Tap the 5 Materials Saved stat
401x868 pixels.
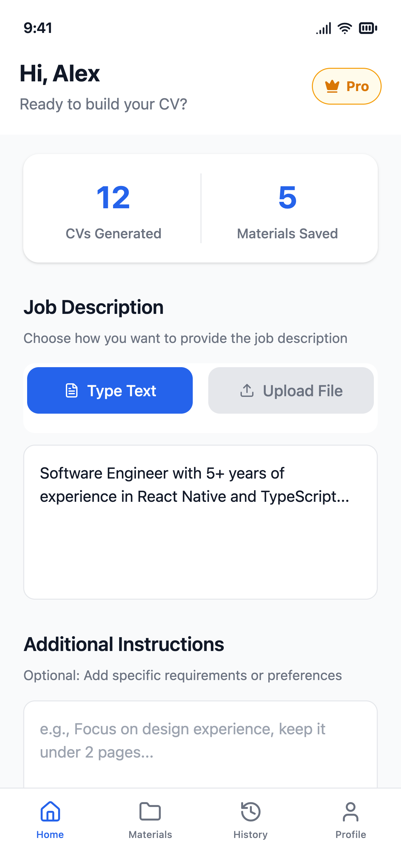287,209
